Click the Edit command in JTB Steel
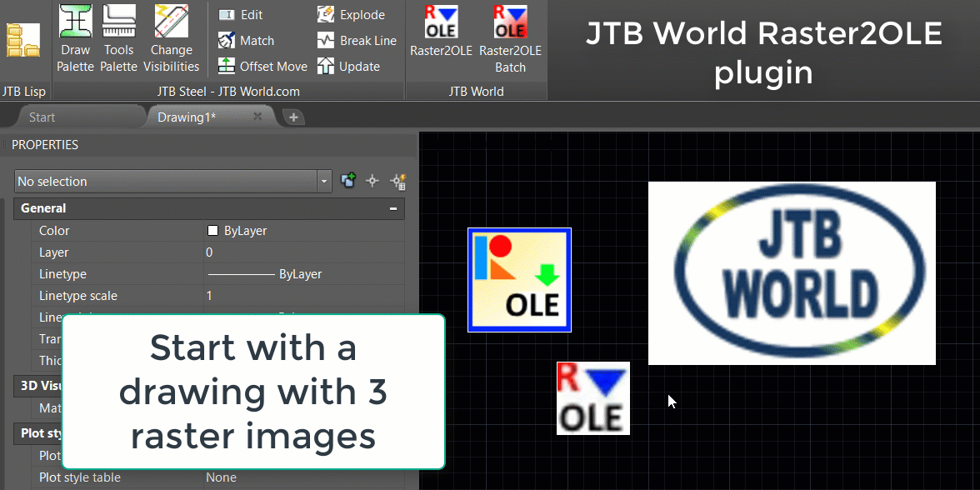 [241, 15]
